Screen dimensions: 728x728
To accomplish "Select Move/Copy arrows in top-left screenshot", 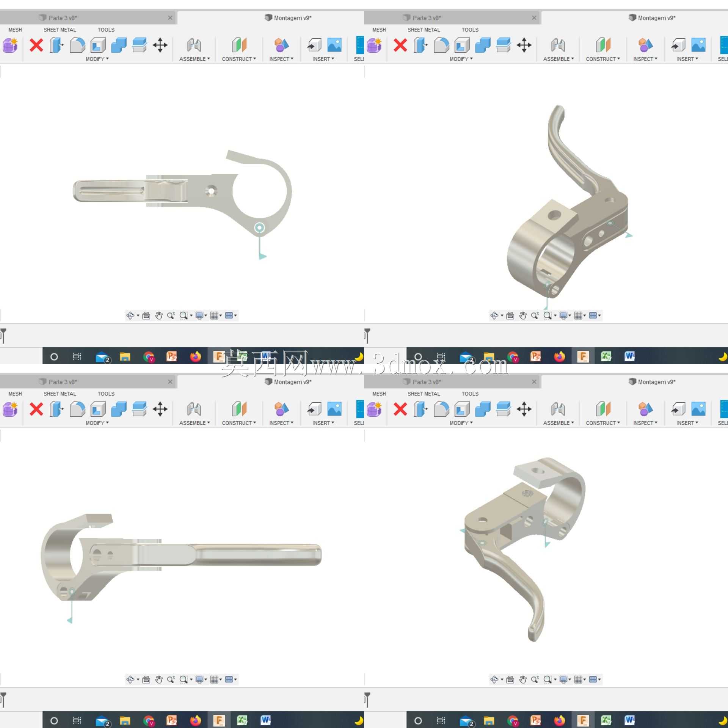I will [x=160, y=45].
